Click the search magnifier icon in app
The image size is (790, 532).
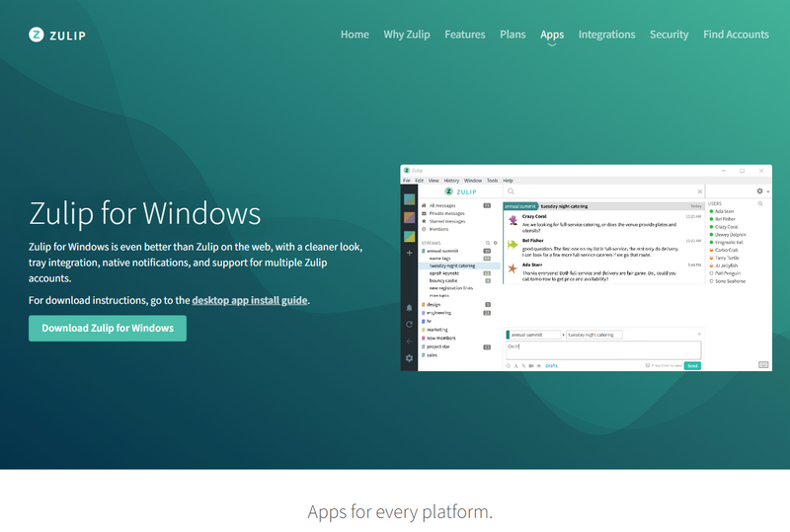tap(511, 191)
